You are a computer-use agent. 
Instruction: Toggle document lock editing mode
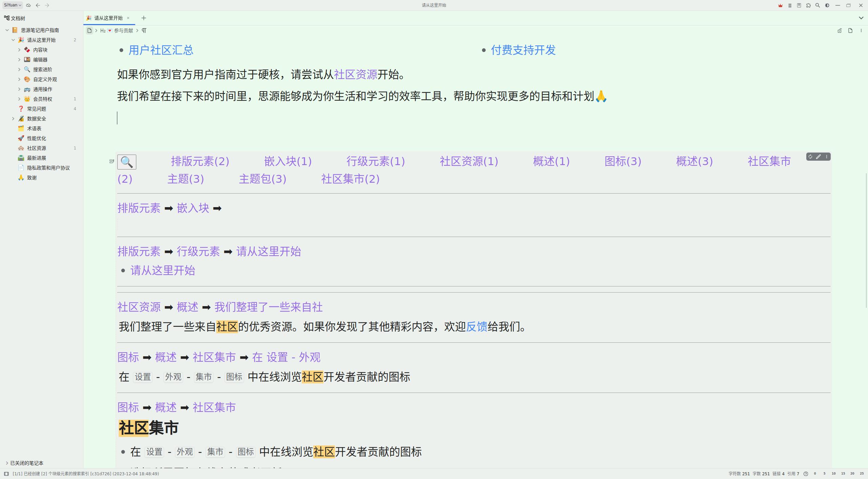click(x=840, y=31)
